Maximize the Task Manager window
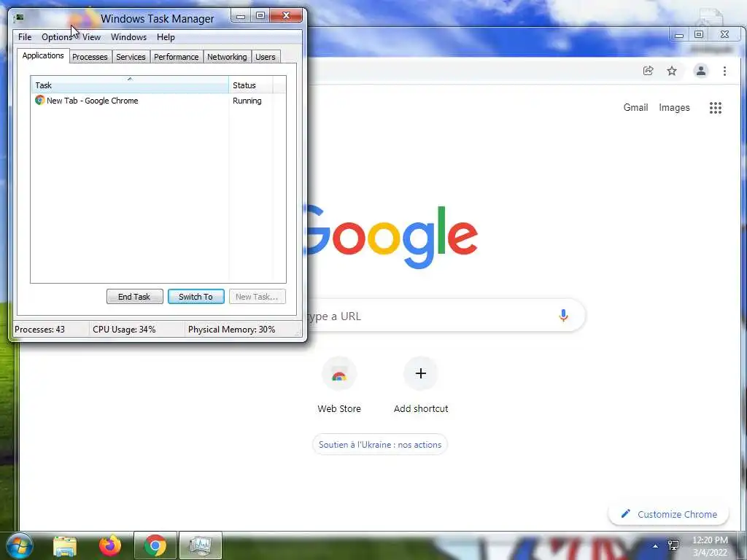The height and width of the screenshot is (560, 747). click(260, 16)
